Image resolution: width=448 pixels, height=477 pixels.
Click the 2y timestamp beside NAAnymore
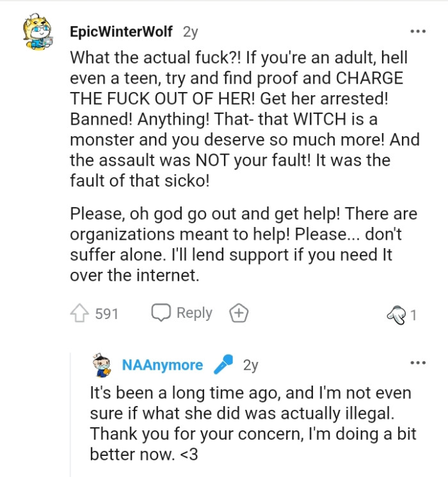tap(250, 365)
